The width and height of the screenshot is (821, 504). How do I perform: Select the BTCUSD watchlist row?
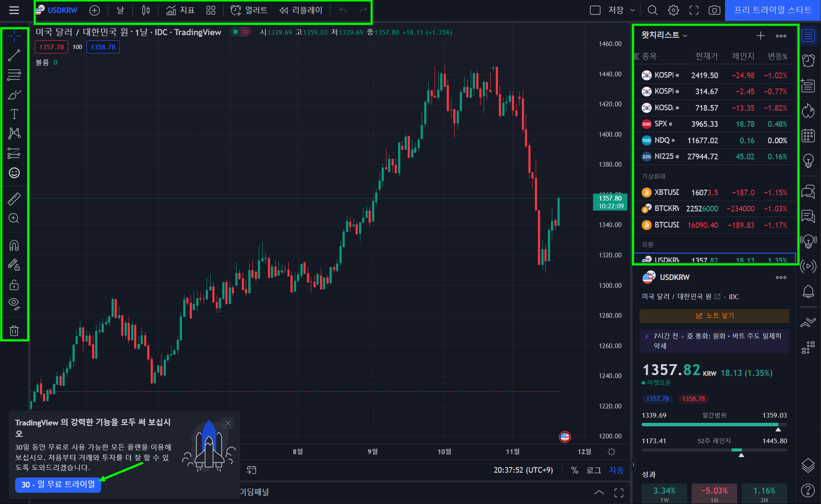pyautogui.click(x=715, y=225)
